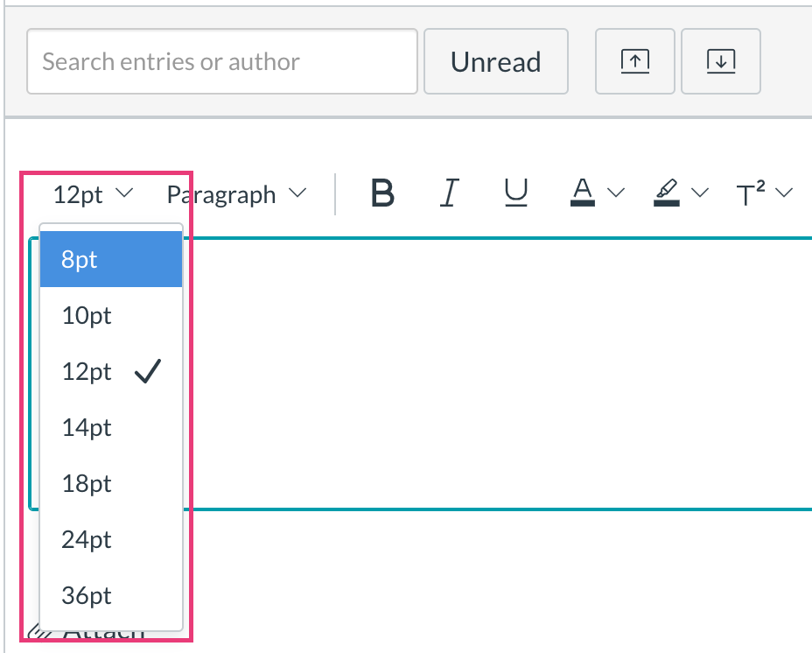812x653 pixels.
Task: Open the Paragraph block format dropdown
Action: pyautogui.click(x=236, y=195)
